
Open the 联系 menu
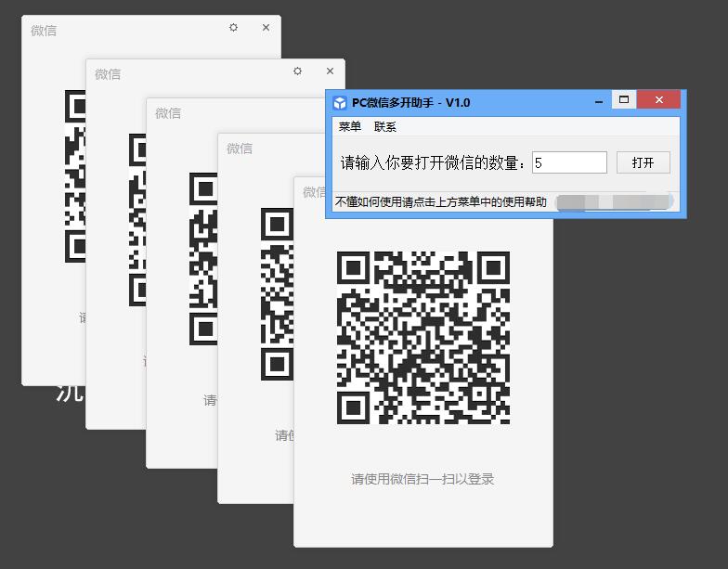pos(384,126)
